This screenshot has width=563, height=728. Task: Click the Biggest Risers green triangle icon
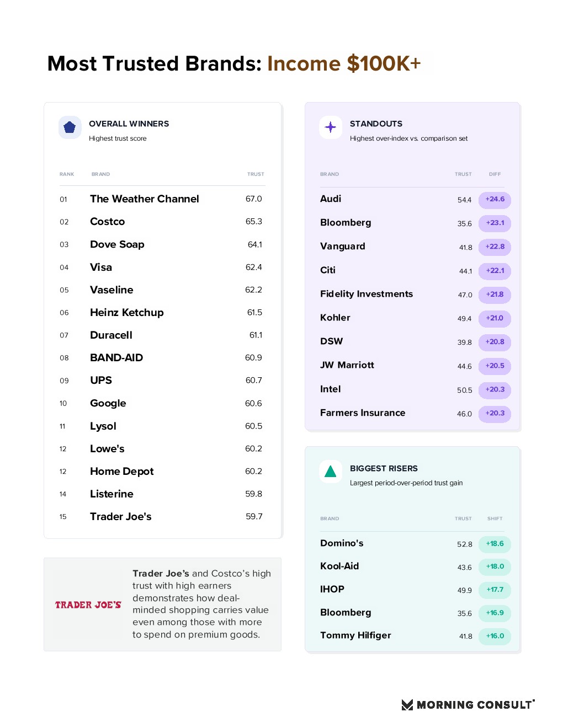[331, 472]
